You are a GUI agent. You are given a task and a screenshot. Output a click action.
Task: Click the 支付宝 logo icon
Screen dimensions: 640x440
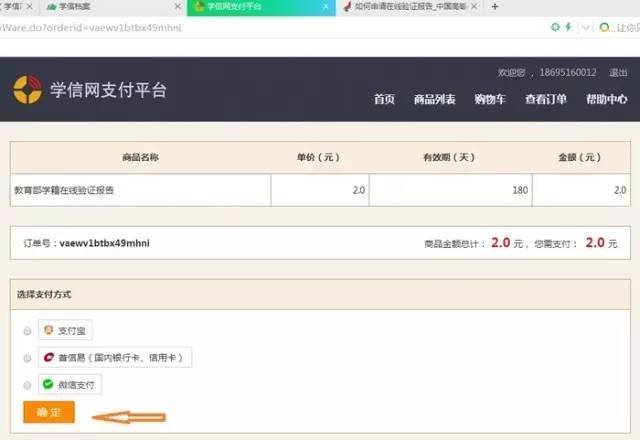(49, 330)
